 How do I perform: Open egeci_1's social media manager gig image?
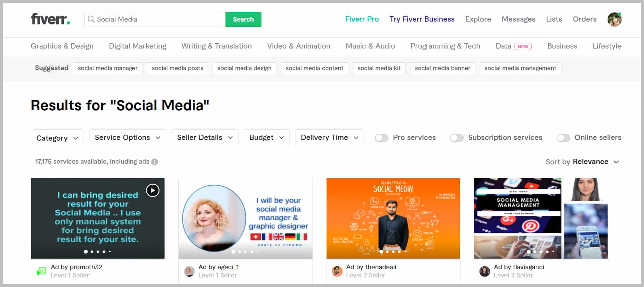pos(246,218)
